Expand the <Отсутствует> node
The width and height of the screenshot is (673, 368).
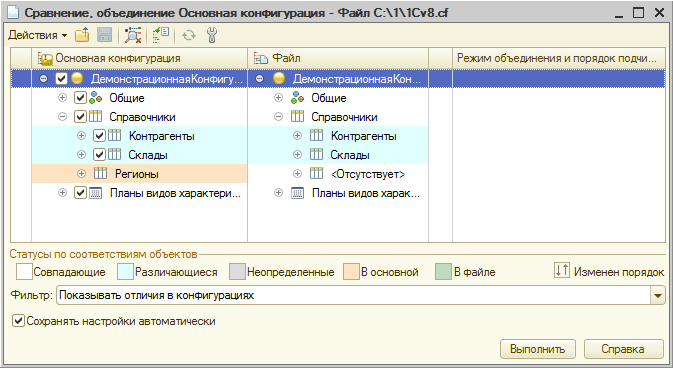297,173
